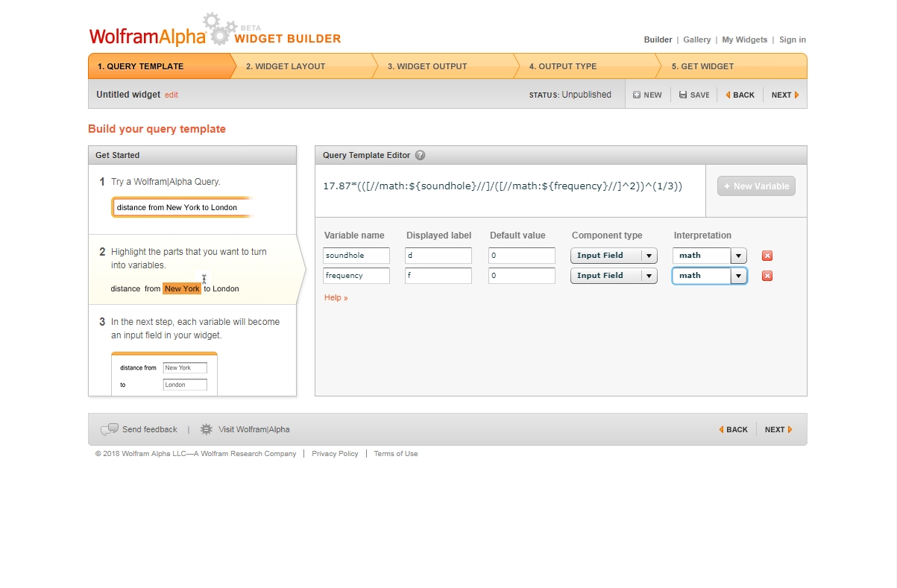Screen dimensions: 897x588
Task: Click the Sign in link
Action: point(793,39)
